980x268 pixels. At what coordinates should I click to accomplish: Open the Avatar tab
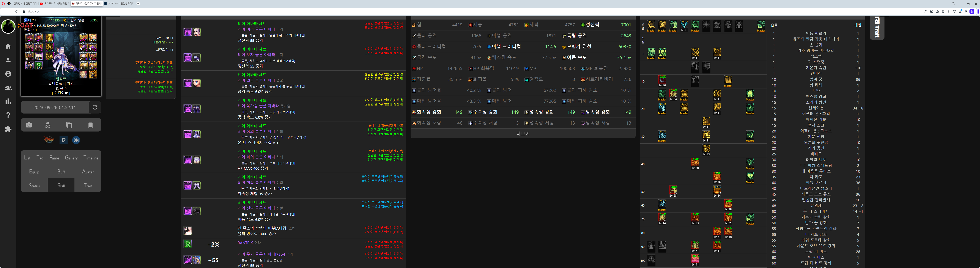[x=88, y=172]
